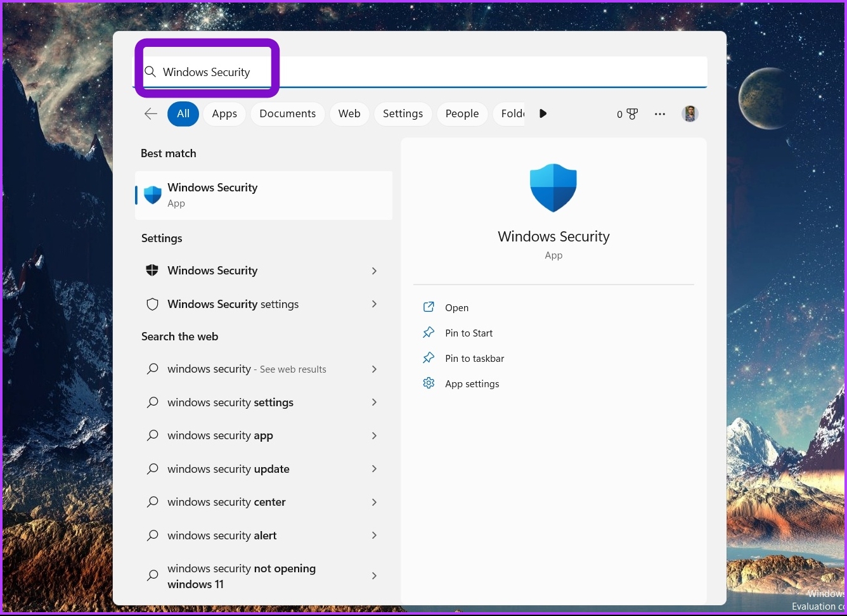
Task: Click the Open external-link icon
Action: [x=429, y=307]
